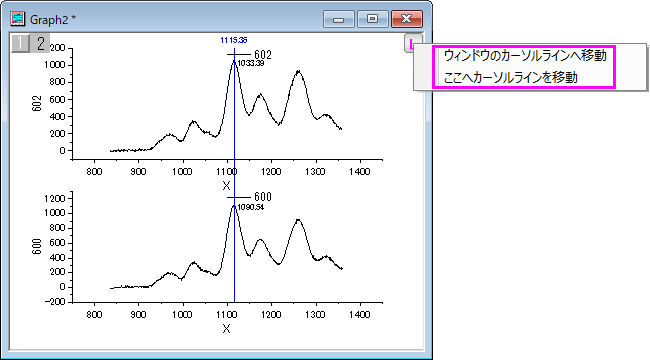This screenshot has width=650, height=360.
Task: Select layer 2 icon in Graph2
Action: 40,43
